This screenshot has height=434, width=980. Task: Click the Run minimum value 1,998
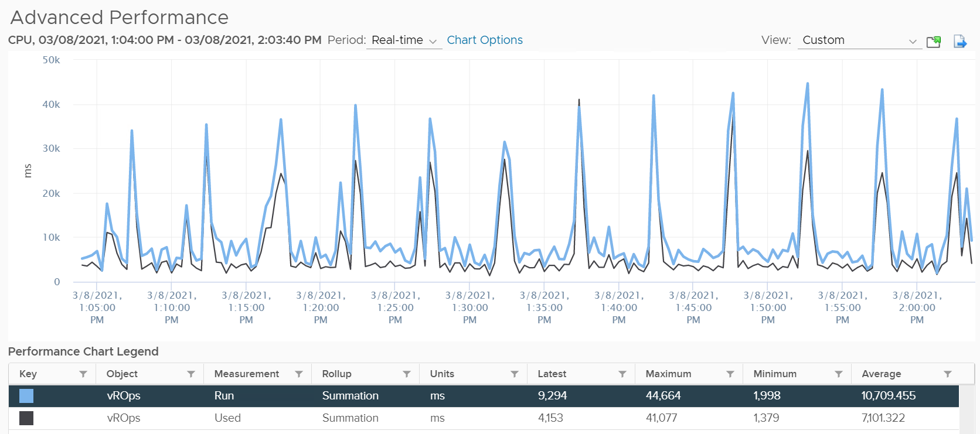click(766, 396)
